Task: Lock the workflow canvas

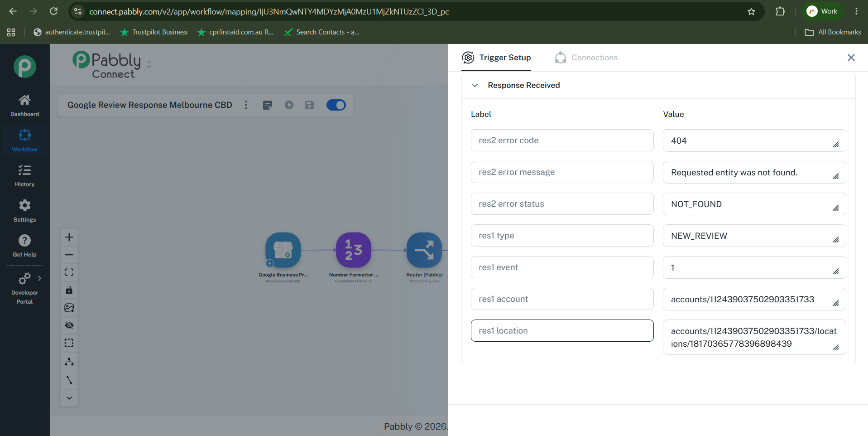Action: pos(69,290)
